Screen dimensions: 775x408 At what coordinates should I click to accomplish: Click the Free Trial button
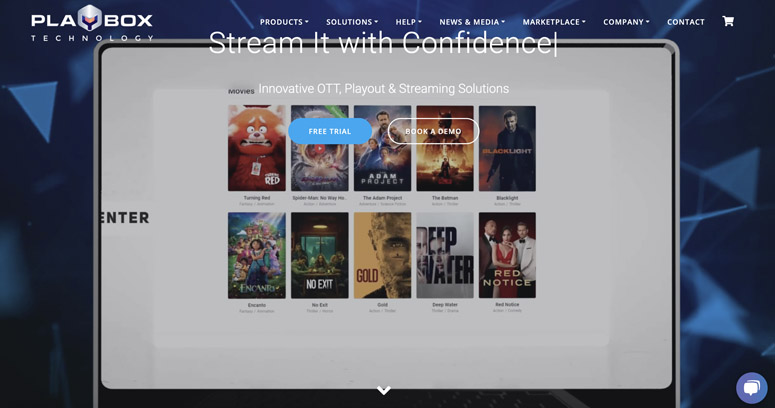point(330,131)
